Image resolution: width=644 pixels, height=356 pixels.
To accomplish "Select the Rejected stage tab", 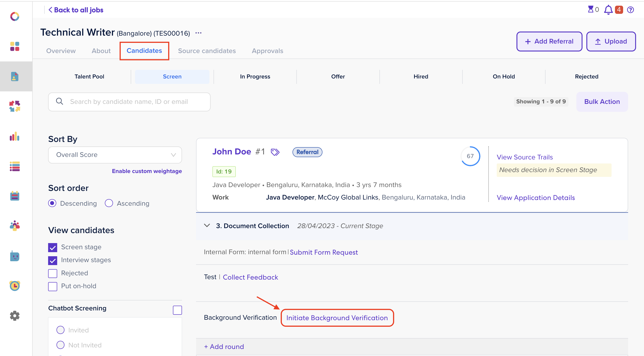I will tap(587, 77).
